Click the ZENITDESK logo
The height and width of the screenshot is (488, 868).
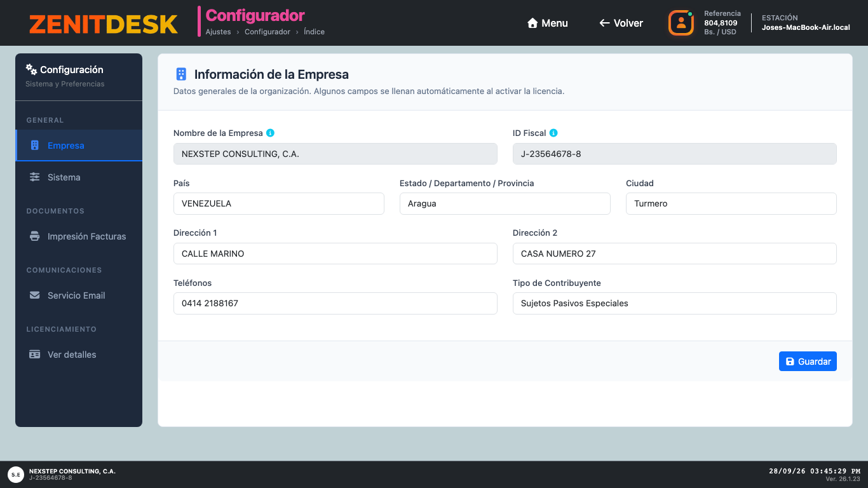(x=104, y=24)
